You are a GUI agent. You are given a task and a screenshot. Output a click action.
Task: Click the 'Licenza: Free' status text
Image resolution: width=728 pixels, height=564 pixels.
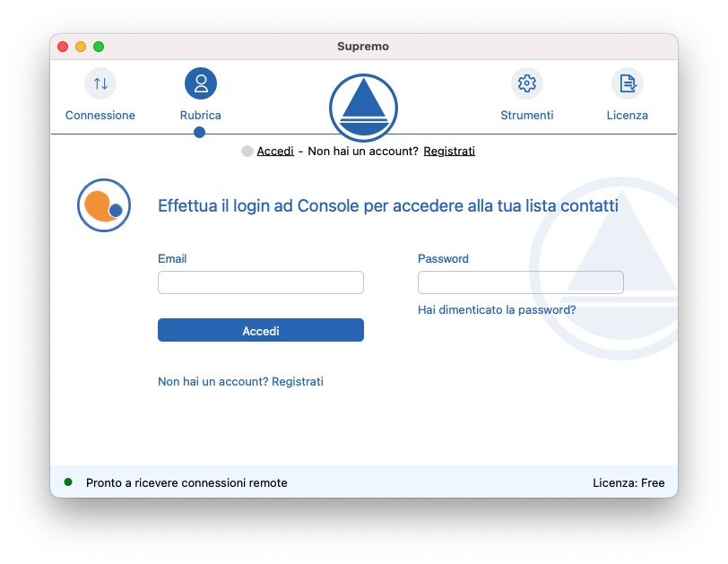628,482
